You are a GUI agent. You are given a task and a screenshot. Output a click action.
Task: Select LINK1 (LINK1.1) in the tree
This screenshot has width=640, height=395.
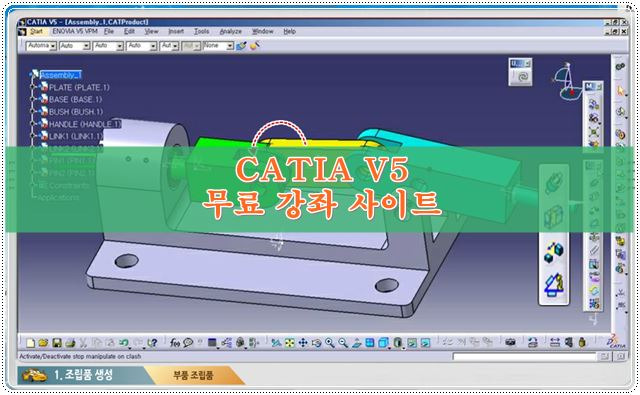76,136
